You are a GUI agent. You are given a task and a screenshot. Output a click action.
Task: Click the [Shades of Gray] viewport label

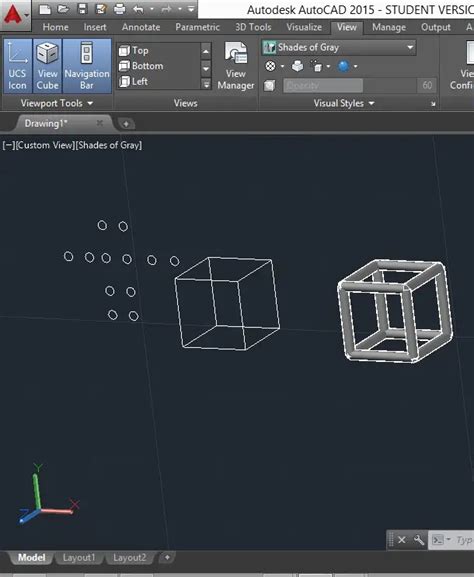click(109, 145)
